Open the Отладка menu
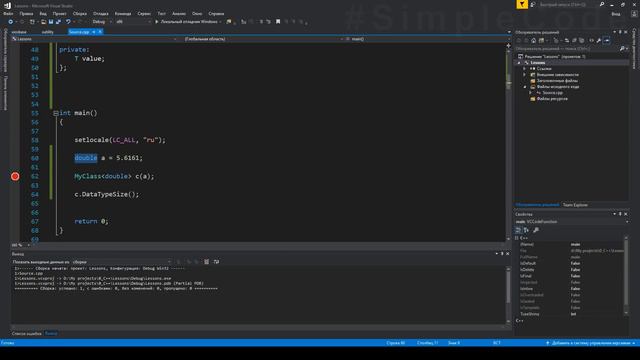The image size is (640, 360). pos(100,13)
